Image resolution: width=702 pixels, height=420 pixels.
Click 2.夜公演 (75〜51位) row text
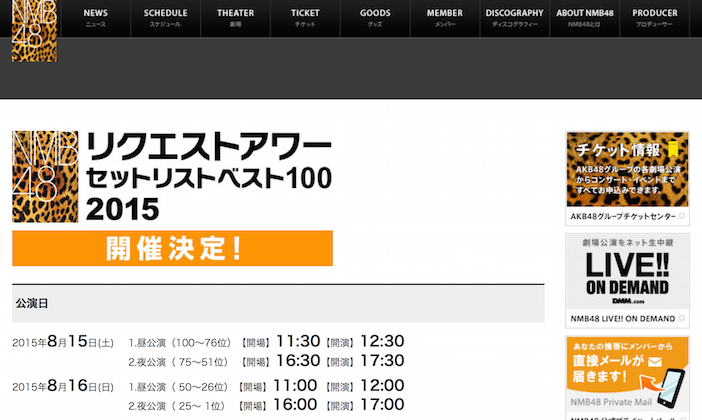tap(178, 362)
